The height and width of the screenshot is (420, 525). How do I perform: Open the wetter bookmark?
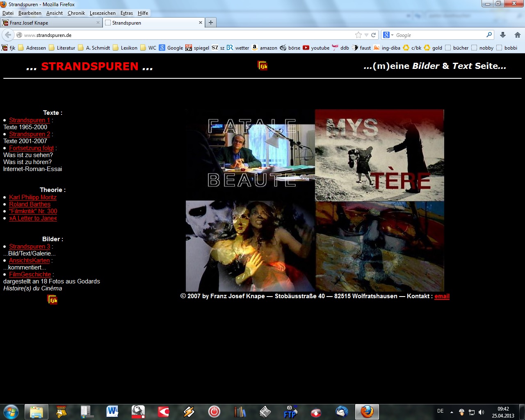[x=238, y=48]
